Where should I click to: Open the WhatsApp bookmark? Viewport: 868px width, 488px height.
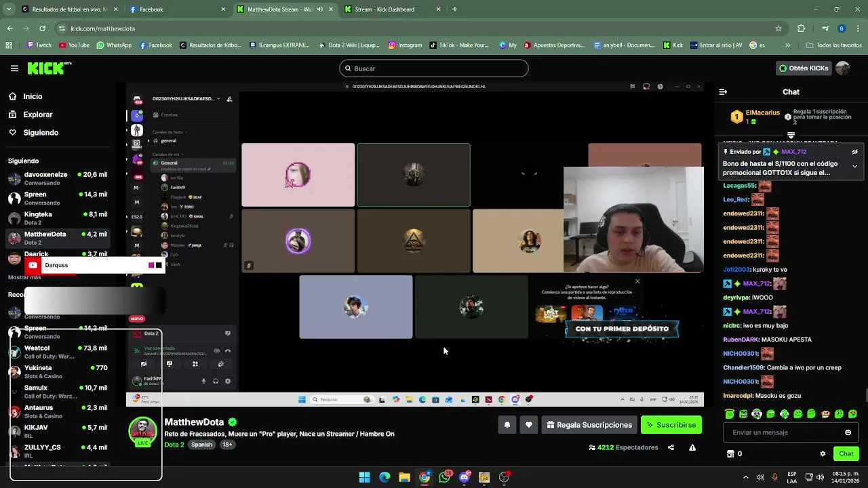click(x=114, y=45)
